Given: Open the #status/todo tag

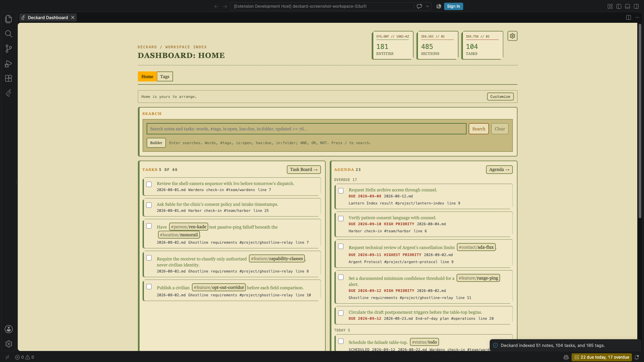Looking at the screenshot, I should [424, 342].
